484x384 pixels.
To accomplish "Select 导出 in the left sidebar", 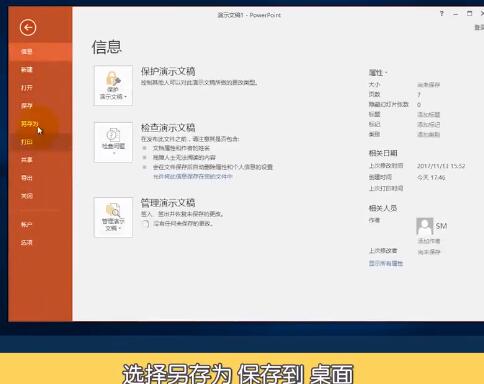I will 40,178.
